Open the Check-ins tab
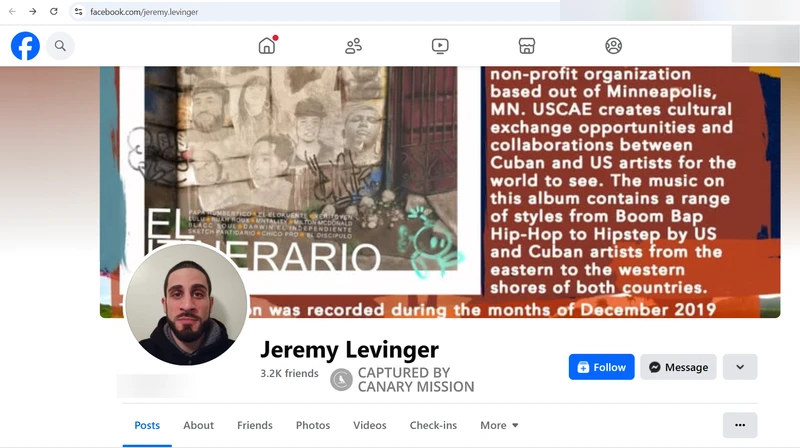This screenshot has height=448, width=800. pos(433,425)
